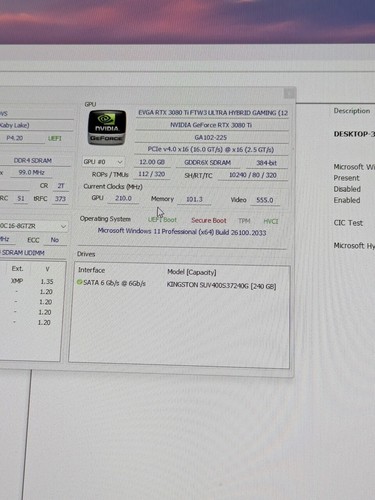Click the Enabled value in background window
This screenshot has width=375, height=500.
coord(347,200)
